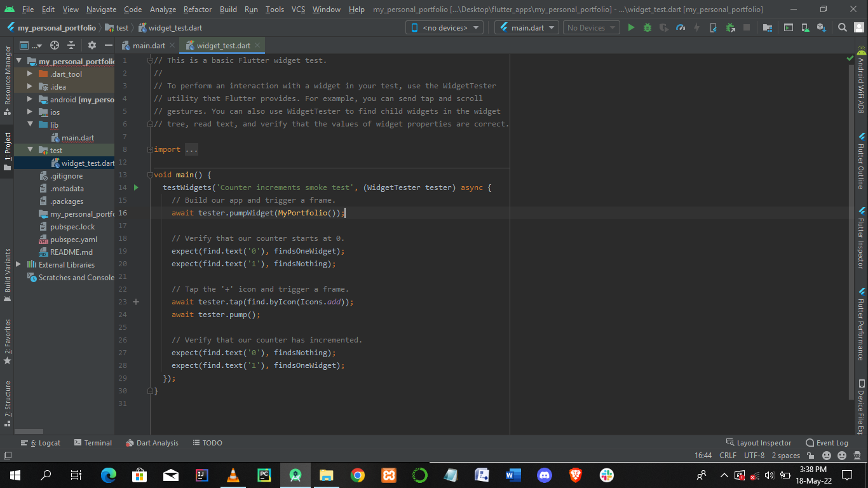Run the app with the green play button
Image resolution: width=868 pixels, height=488 pixels.
click(x=631, y=27)
